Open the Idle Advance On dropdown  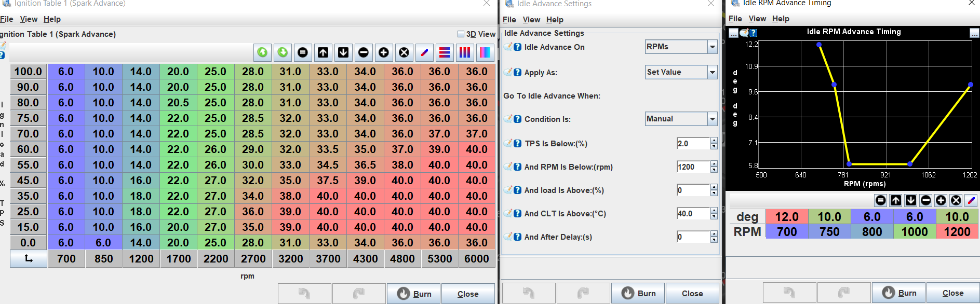pos(712,47)
